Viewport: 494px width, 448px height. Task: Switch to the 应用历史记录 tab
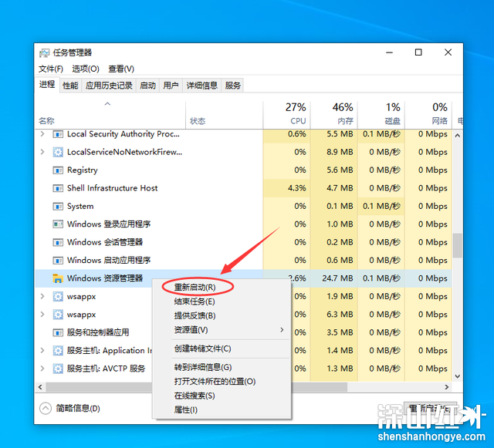pos(109,86)
